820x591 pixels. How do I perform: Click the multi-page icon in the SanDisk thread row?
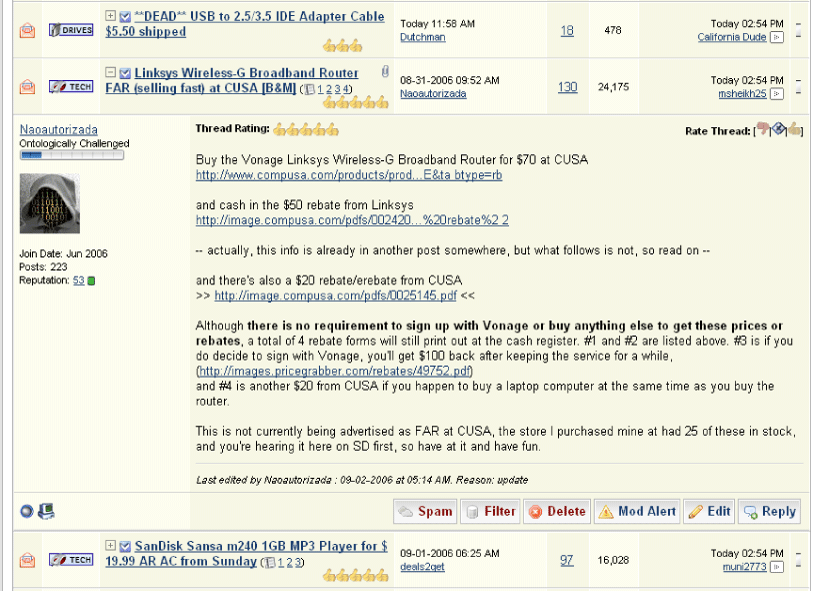click(x=270, y=563)
